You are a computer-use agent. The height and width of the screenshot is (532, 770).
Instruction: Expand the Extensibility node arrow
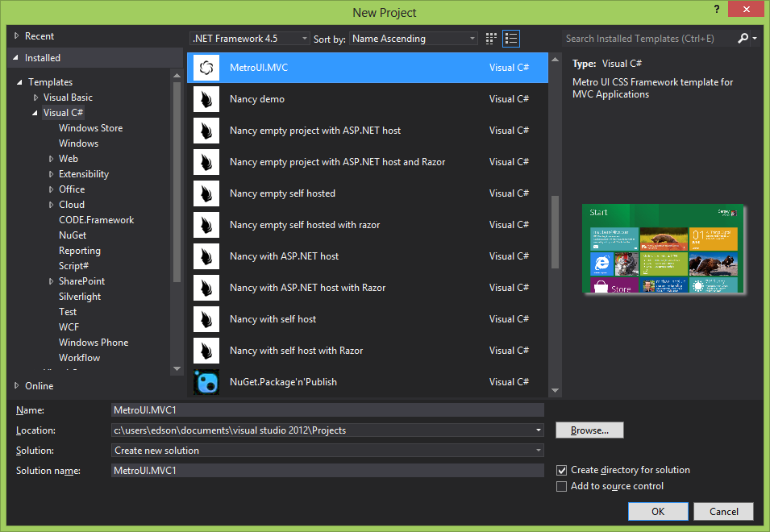click(51, 174)
